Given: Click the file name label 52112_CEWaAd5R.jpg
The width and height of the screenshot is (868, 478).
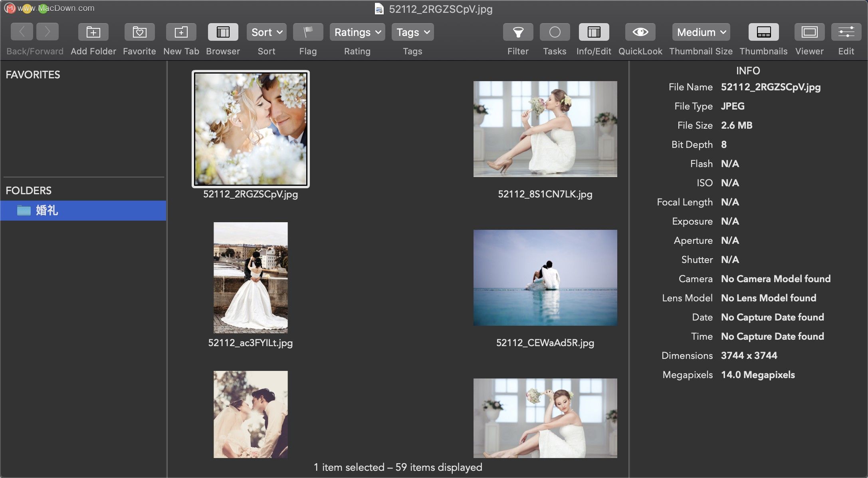Looking at the screenshot, I should click(545, 343).
